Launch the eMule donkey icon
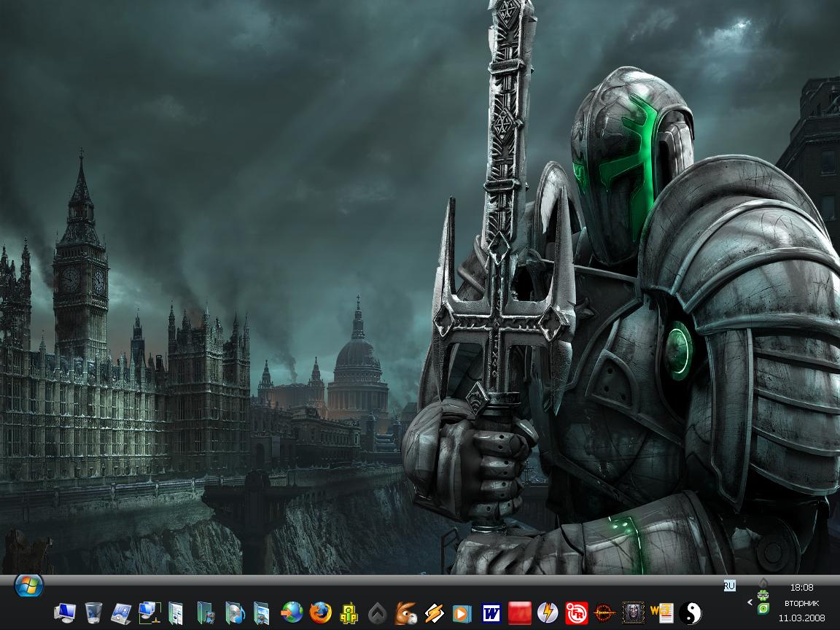The image size is (840, 630). coord(405,612)
